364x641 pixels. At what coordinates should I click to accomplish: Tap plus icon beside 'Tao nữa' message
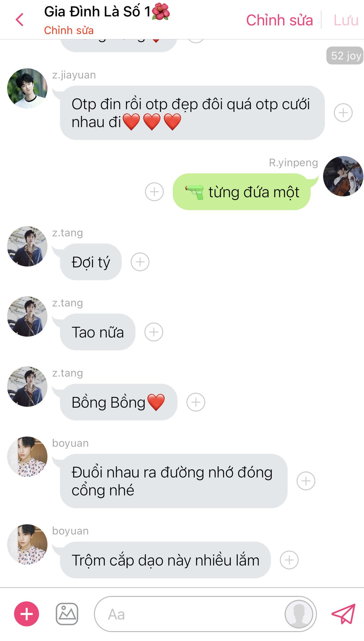(154, 332)
